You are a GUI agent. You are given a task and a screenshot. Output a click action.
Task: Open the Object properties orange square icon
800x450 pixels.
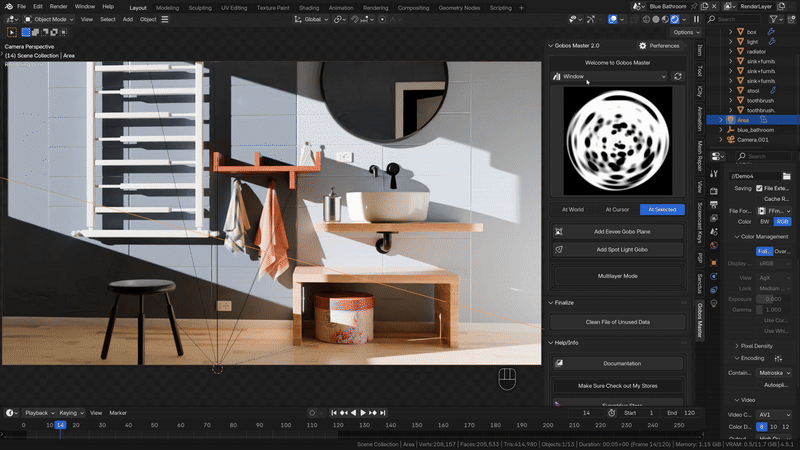coord(714,263)
